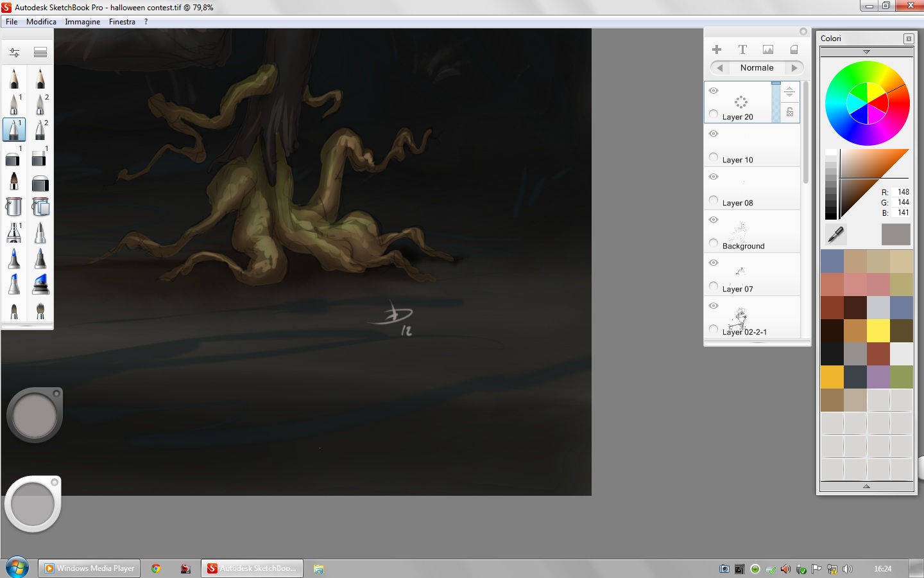Screen dimensions: 924x578
Task: Select the silver felt pen tool
Action: 40,232
